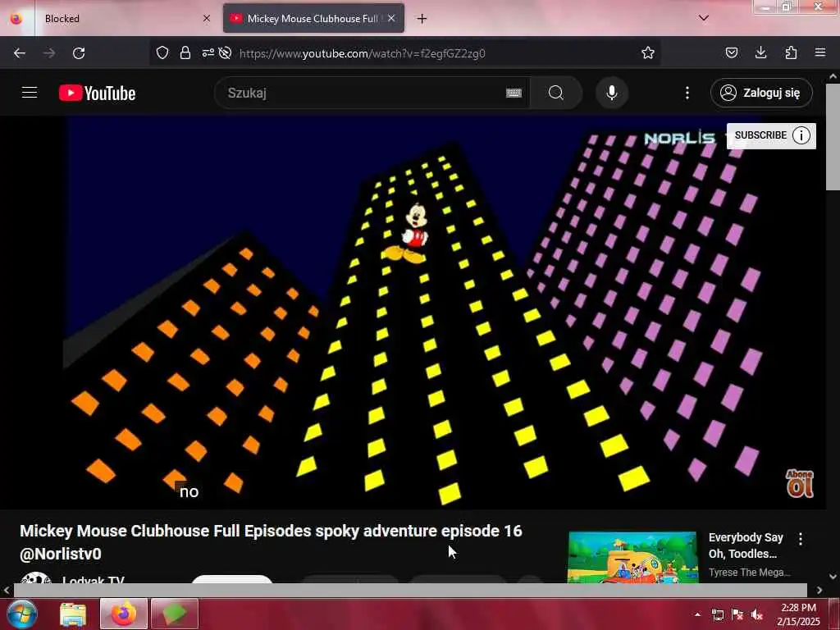840x630 pixels.
Task: Open the Tyrese The Mega channel name
Action: point(749,573)
